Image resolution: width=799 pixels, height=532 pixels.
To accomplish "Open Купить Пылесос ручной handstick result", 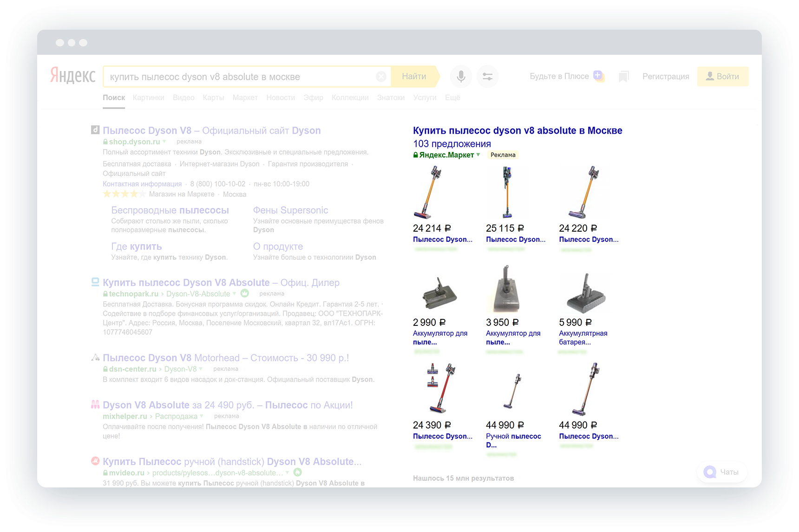I will click(232, 462).
